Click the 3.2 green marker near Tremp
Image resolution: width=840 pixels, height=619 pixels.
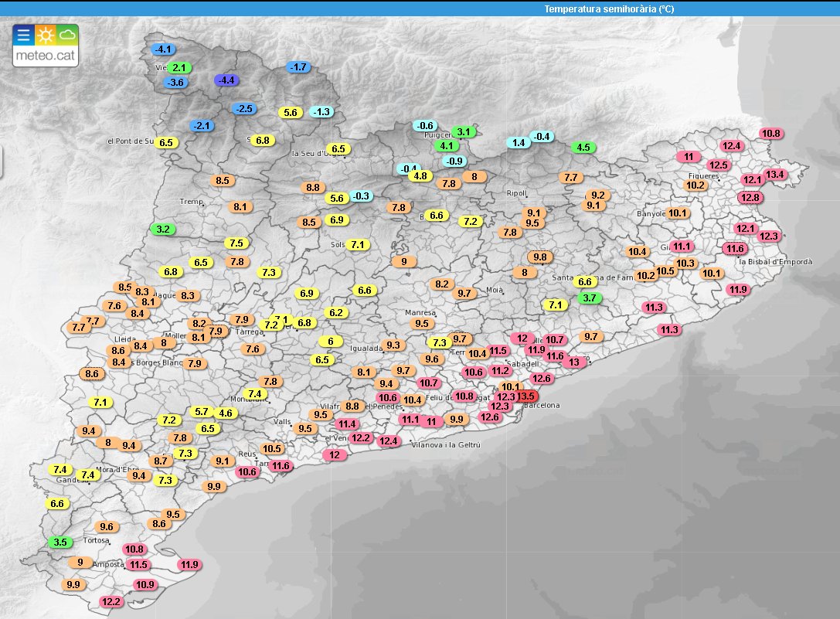[x=163, y=229]
